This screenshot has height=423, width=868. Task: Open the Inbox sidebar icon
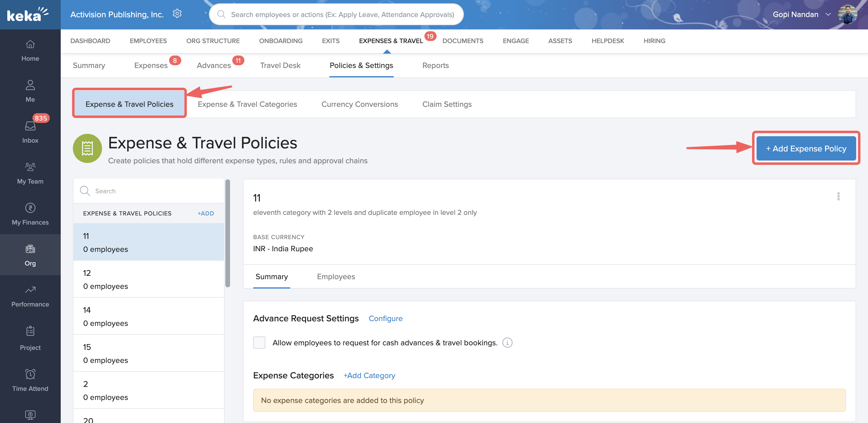click(x=30, y=126)
